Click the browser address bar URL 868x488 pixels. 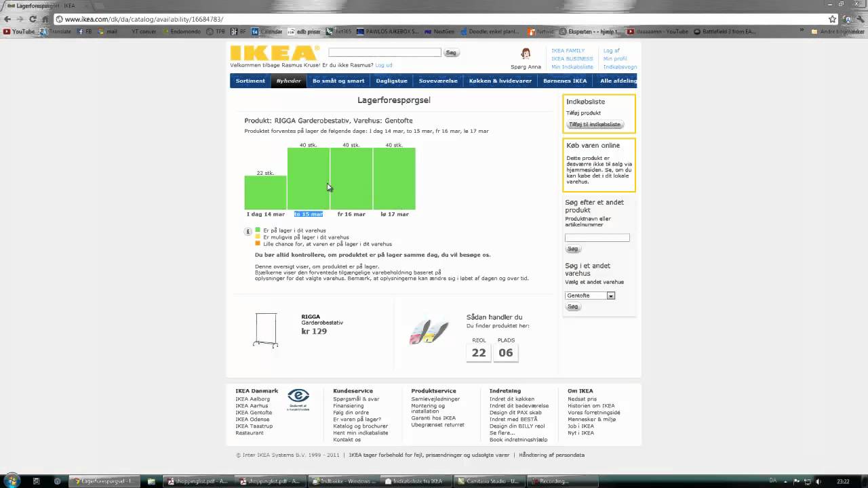point(144,19)
